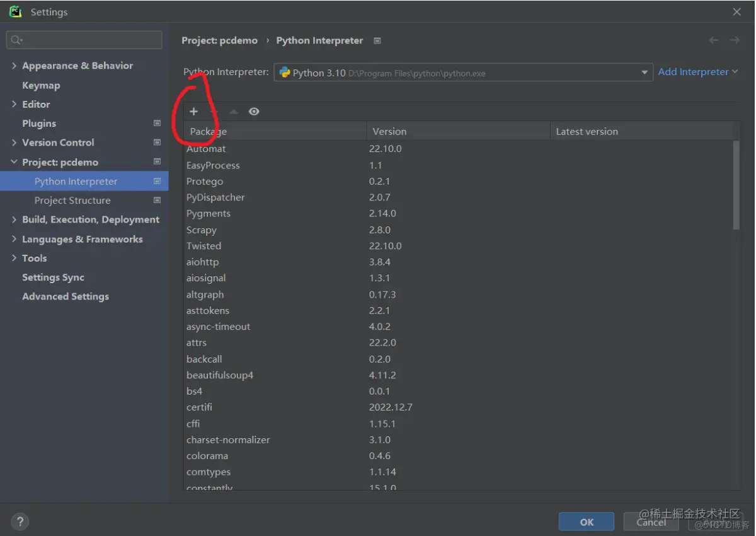Select the backcall package row
756x536 pixels.
458,359
